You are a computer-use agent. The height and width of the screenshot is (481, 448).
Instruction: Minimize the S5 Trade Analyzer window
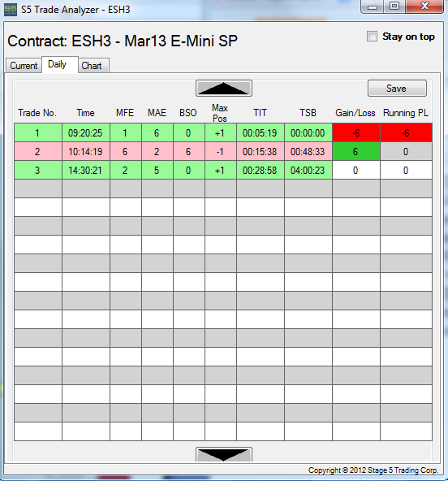pyautogui.click(x=373, y=6)
